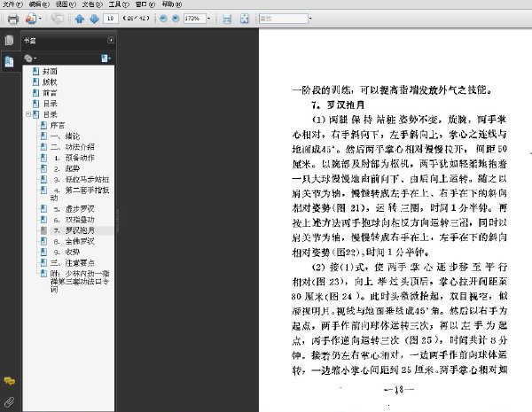The height and width of the screenshot is (412, 532).
Task: Expand the arrow beside the Create PDF icon
Action: pyautogui.click(x=40, y=19)
